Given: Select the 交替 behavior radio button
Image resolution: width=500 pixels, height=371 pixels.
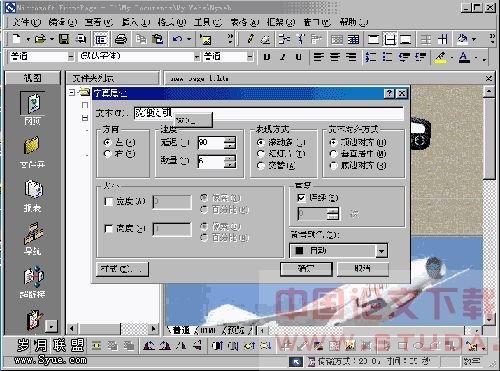Looking at the screenshot, I should pyautogui.click(x=261, y=165).
